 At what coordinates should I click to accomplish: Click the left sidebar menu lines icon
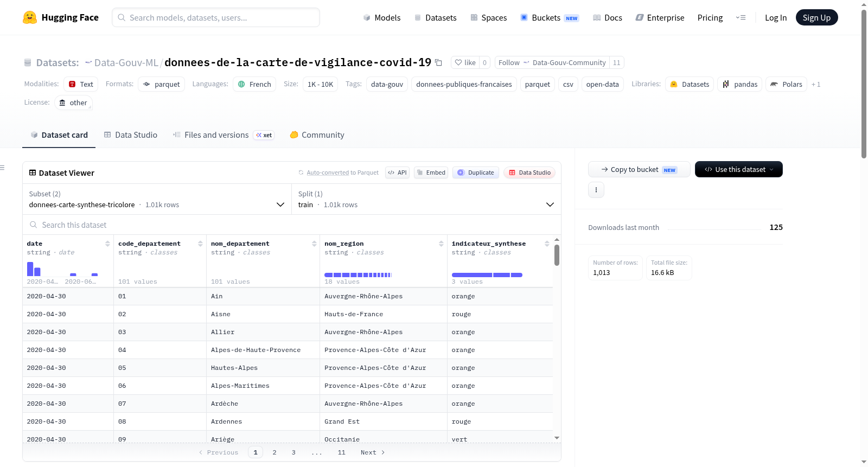(2, 168)
